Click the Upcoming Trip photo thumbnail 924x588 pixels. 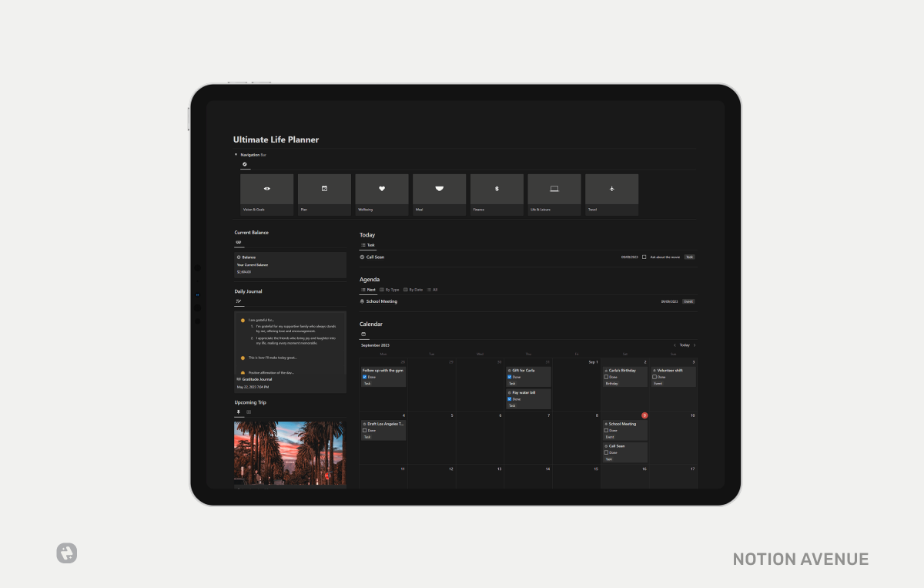290,453
